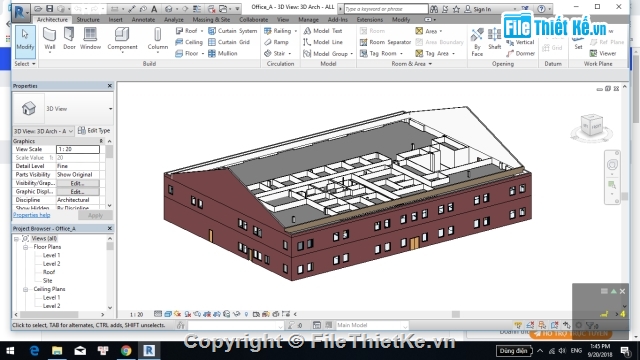Select the Door tool
Image resolution: width=640 pixels, height=360 pixels.
tap(69, 39)
